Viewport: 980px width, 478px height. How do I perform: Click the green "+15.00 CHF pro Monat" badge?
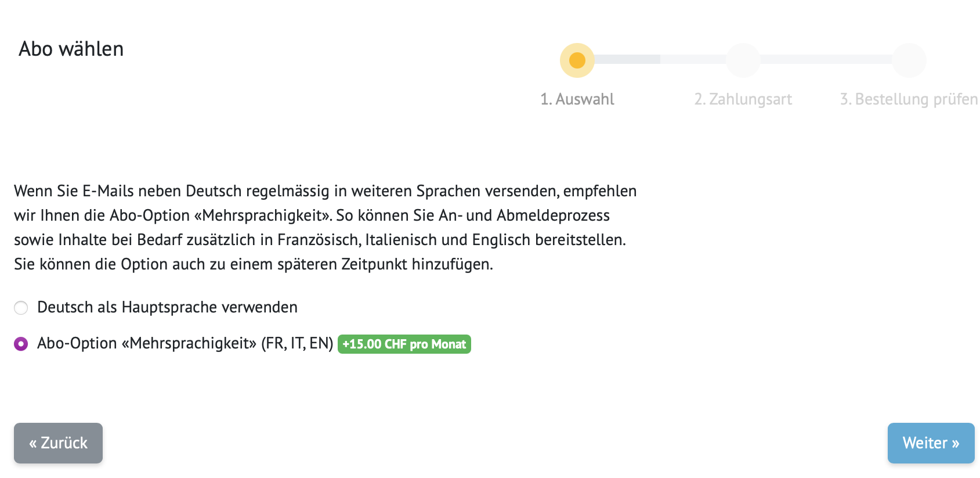[404, 344]
